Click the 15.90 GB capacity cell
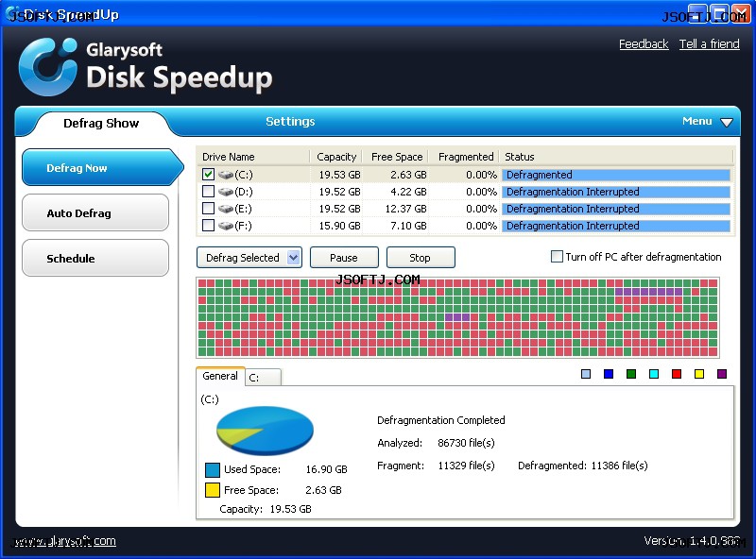Image resolution: width=756 pixels, height=559 pixels. pos(339,226)
